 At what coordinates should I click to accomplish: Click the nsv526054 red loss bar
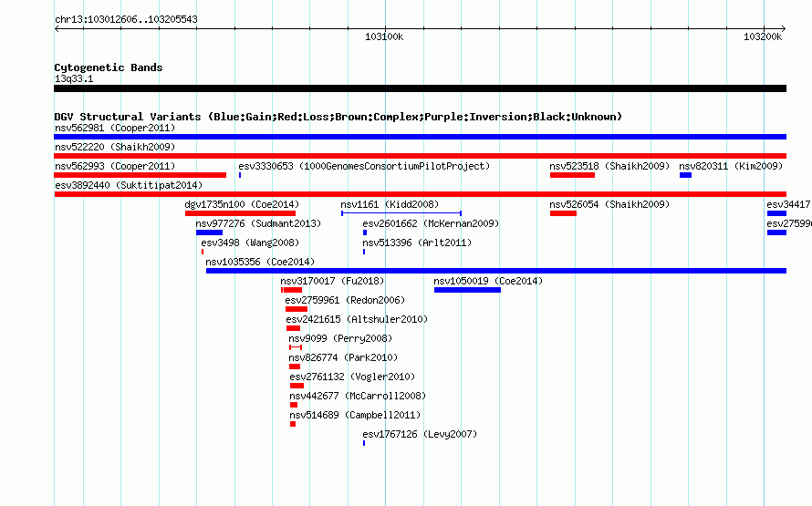click(564, 213)
